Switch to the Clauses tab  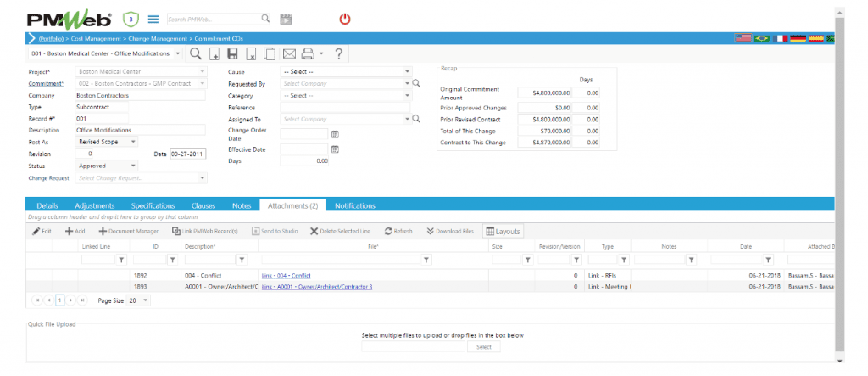click(x=203, y=205)
